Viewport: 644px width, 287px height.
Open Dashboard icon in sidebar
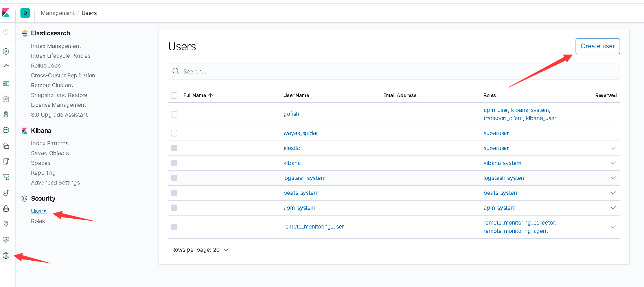[6, 83]
